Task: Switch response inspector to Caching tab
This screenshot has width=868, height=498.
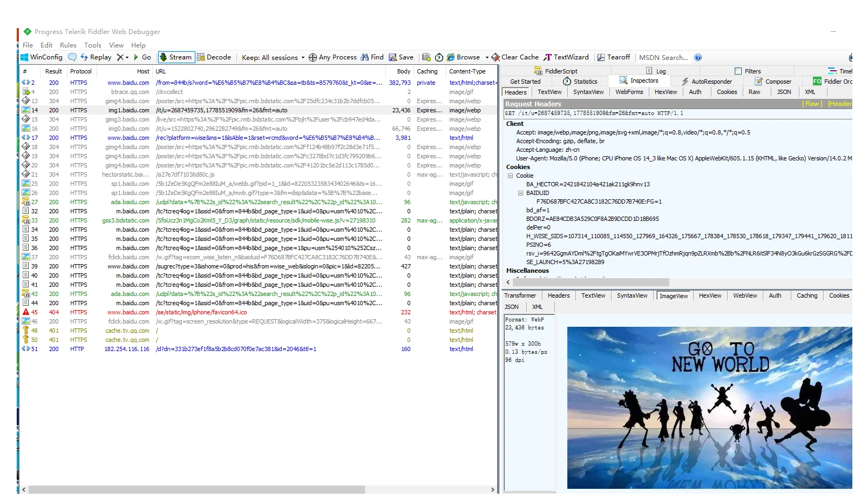Action: (807, 295)
